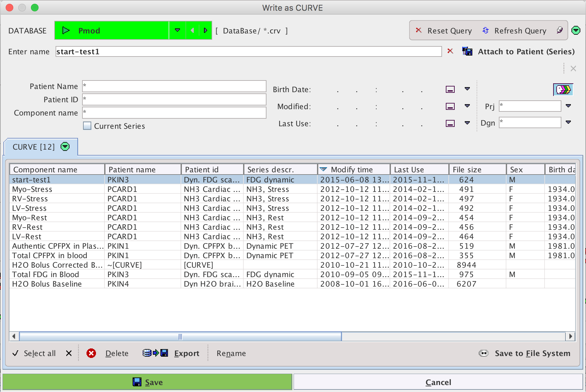Click the Export database-to-disk icon
The image size is (586, 392).
pyautogui.click(x=155, y=353)
